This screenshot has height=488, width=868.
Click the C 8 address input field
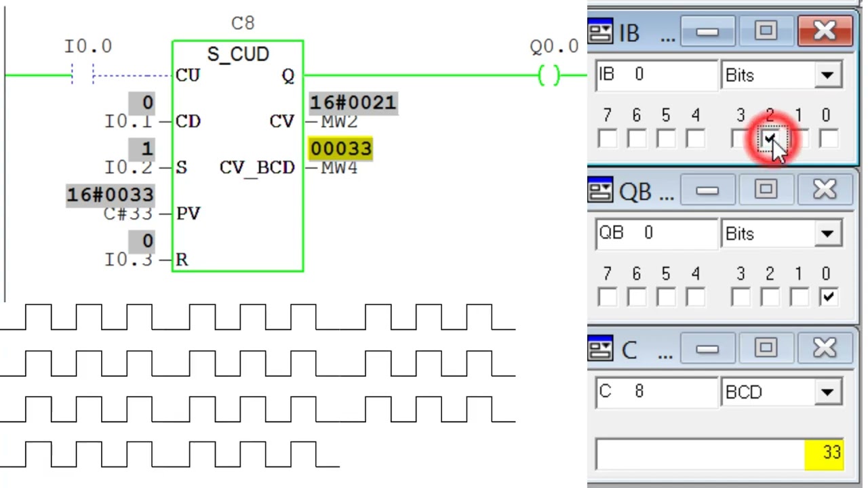click(x=656, y=392)
